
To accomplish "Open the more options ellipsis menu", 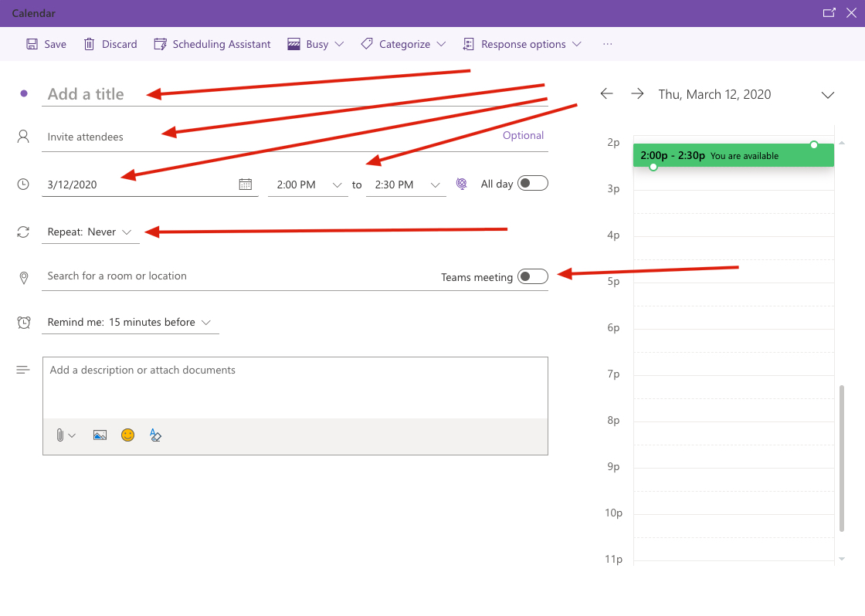I will coord(607,44).
